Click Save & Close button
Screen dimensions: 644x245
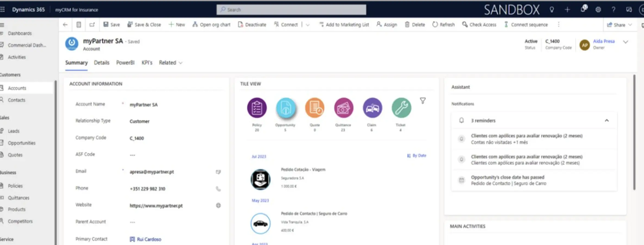point(144,25)
